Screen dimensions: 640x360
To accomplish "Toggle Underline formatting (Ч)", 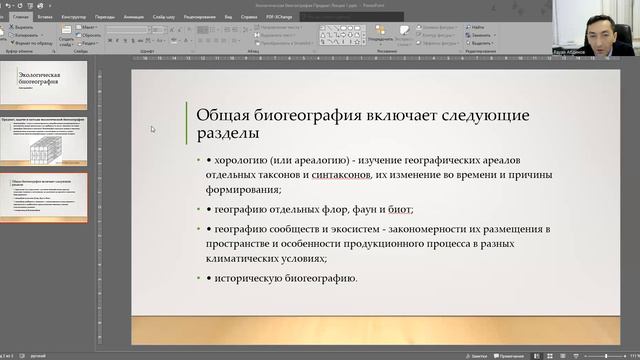I will [125, 41].
